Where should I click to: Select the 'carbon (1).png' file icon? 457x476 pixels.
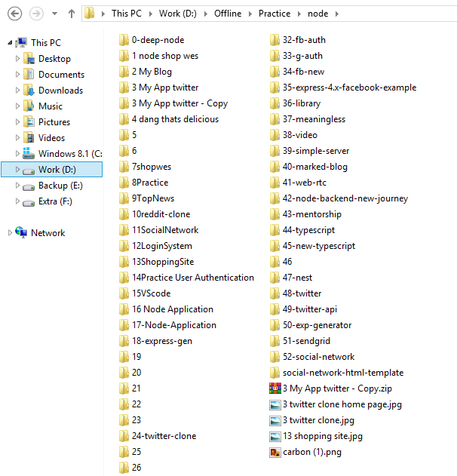tap(275, 453)
